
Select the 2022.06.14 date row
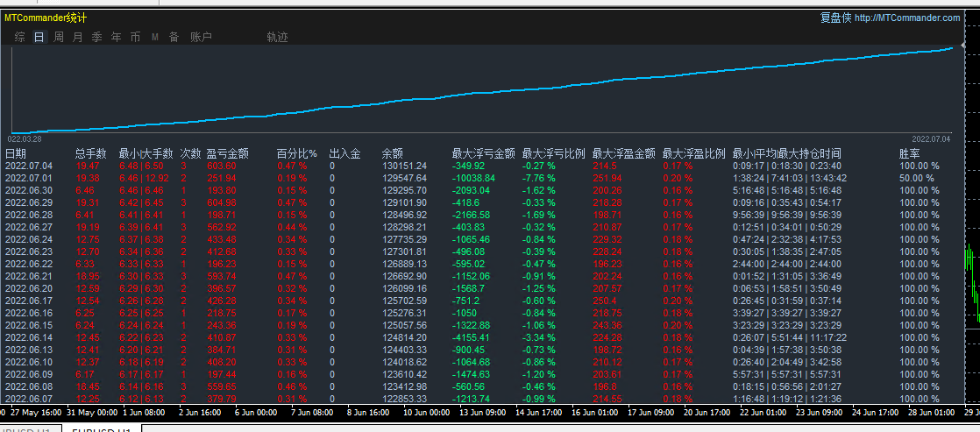(x=29, y=337)
